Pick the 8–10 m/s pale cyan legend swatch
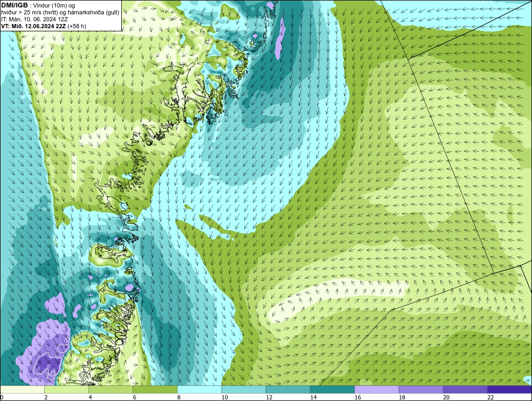The image size is (532, 401). click(199, 389)
